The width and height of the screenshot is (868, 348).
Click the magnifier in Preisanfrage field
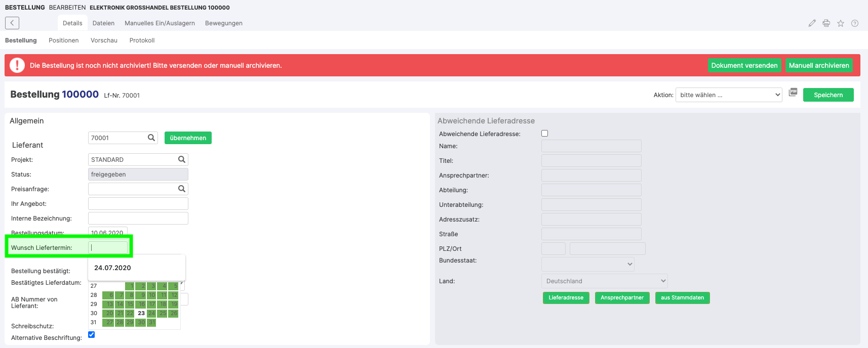[181, 189]
